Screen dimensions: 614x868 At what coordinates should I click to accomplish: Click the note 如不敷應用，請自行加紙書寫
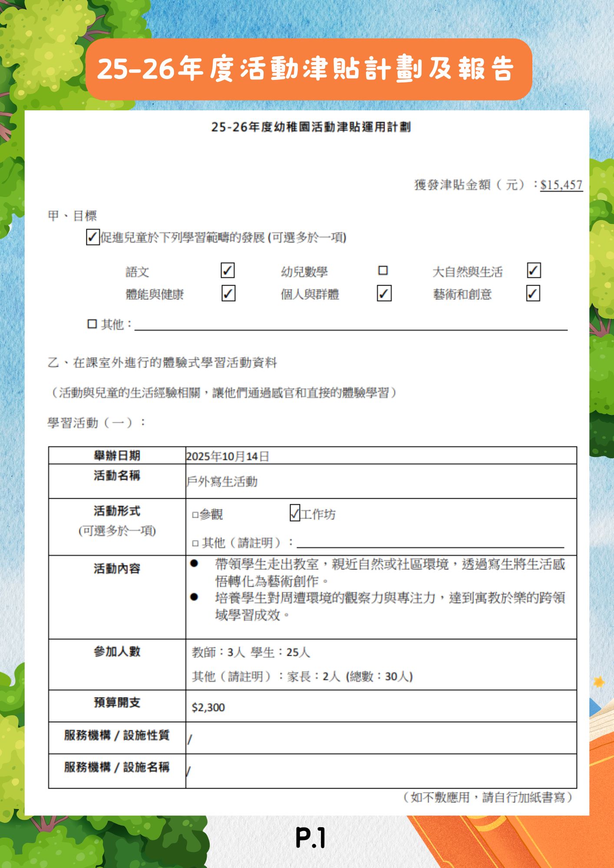tap(489, 797)
